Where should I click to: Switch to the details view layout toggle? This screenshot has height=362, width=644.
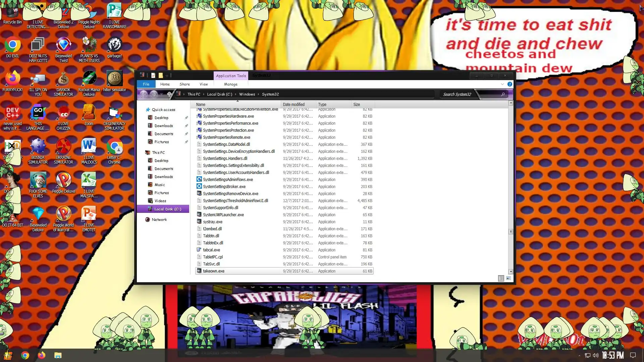[x=501, y=278]
